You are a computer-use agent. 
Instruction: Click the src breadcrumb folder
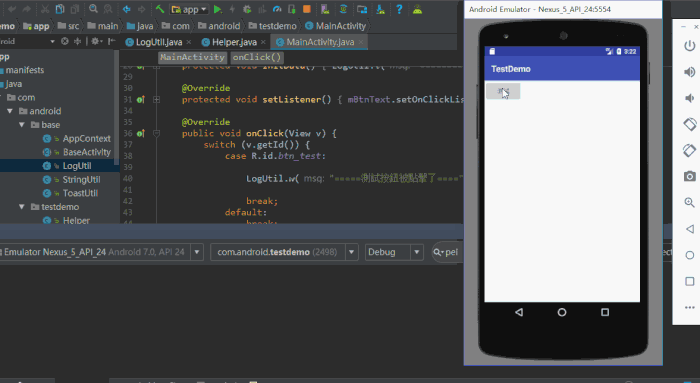(69, 26)
